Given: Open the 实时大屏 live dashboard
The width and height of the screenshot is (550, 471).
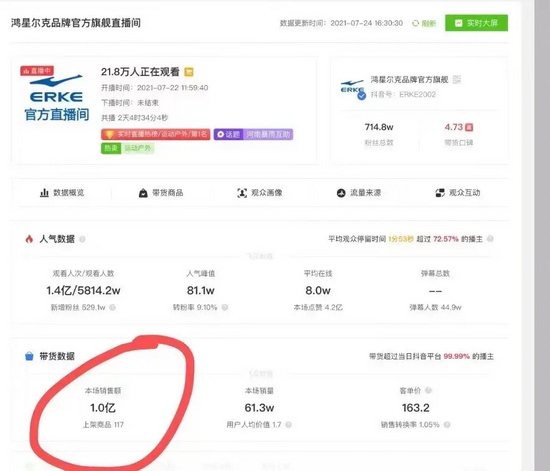Looking at the screenshot, I should coord(476,23).
